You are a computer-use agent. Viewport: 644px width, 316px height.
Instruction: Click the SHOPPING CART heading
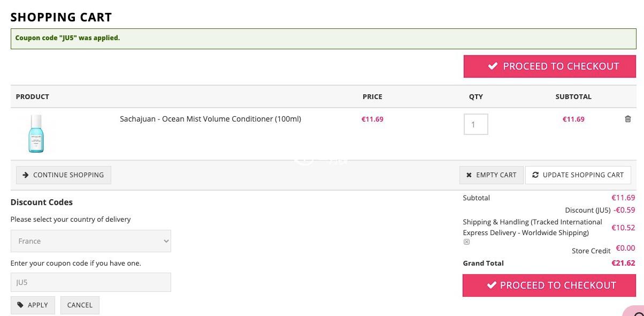[61, 17]
